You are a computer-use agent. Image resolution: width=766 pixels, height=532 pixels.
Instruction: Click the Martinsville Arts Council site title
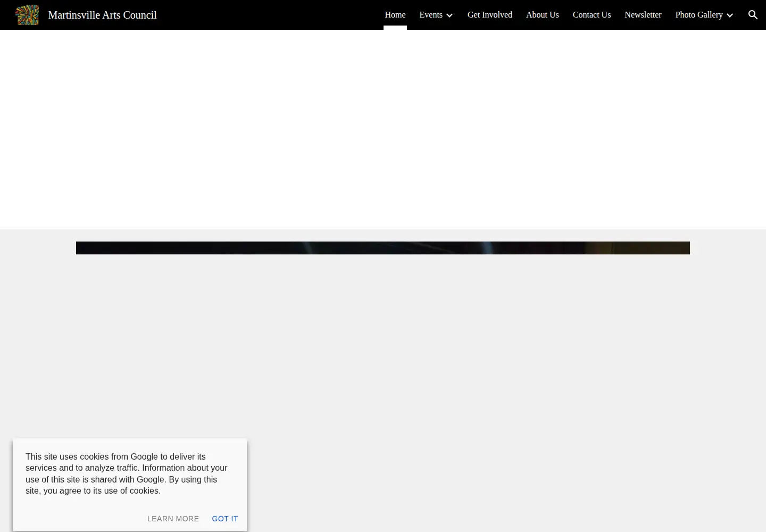click(103, 15)
